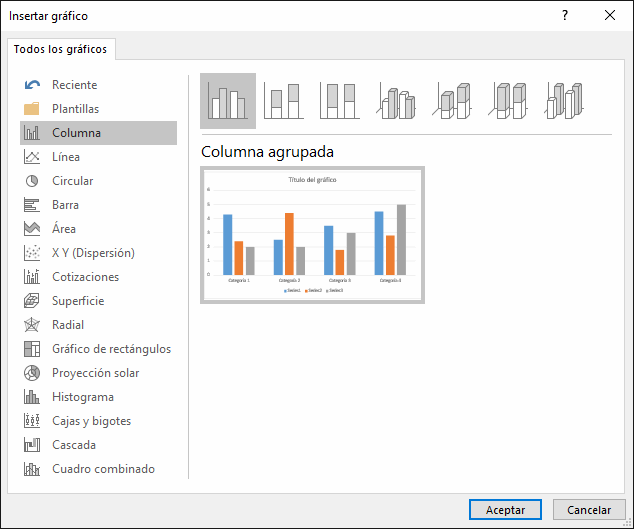
Task: Select Cuadro combinado chart category
Action: tap(103, 469)
